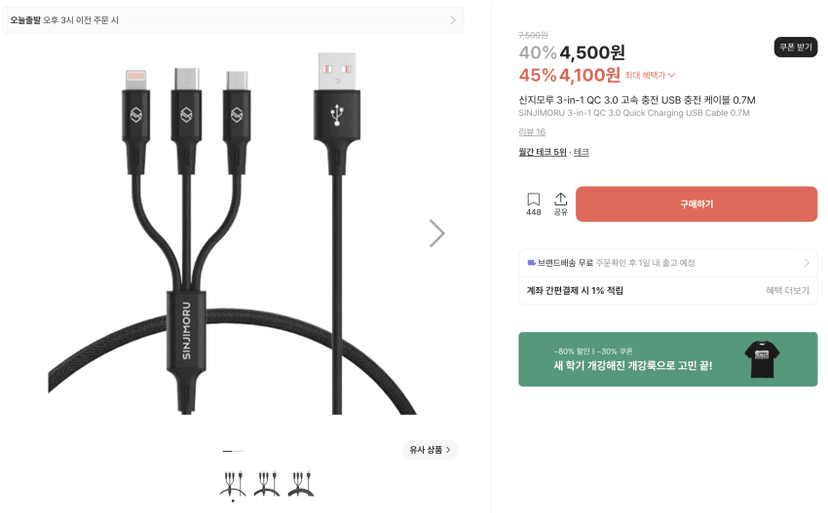Open 월간 테크 5위 ranking link
The height and width of the screenshot is (513, 828).
tap(542, 152)
